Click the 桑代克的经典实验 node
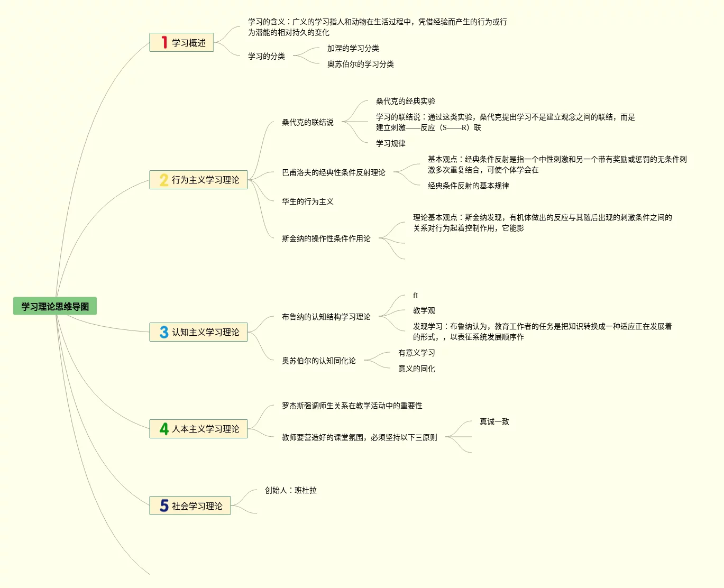 pyautogui.click(x=406, y=101)
